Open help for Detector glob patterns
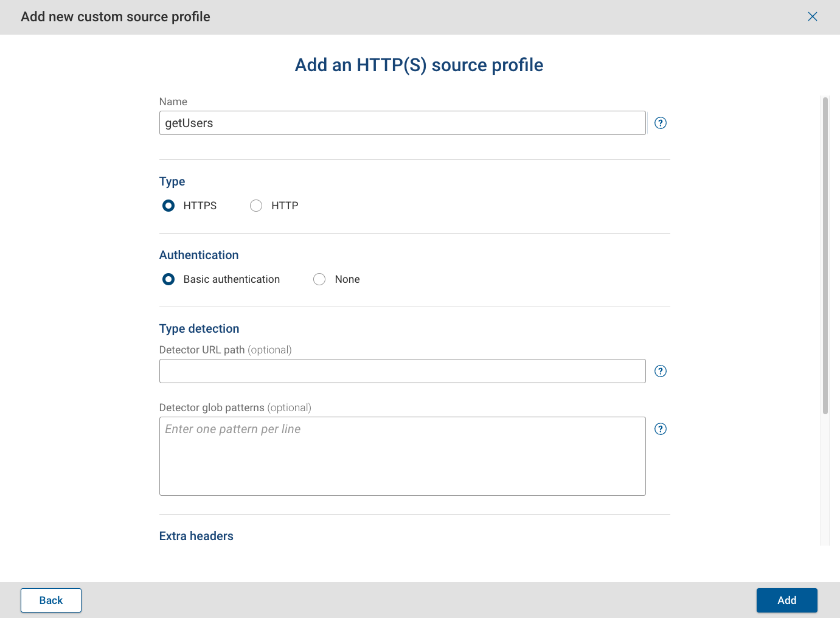The width and height of the screenshot is (840, 618). [x=660, y=429]
